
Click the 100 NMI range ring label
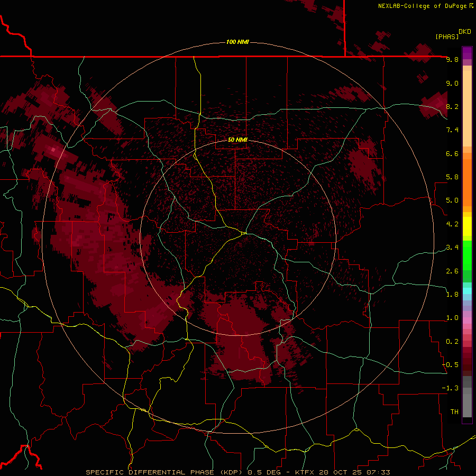pyautogui.click(x=237, y=42)
